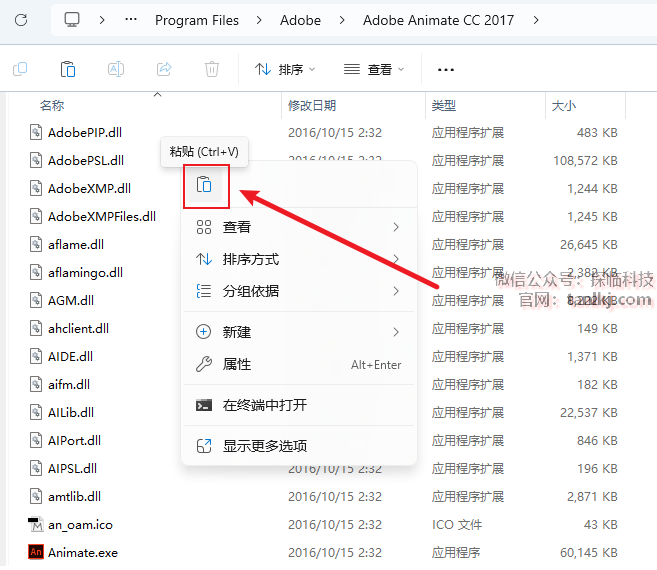Select AdobeXMPFiles.dll file
Viewport: 657px width, 570px height.
(102, 217)
